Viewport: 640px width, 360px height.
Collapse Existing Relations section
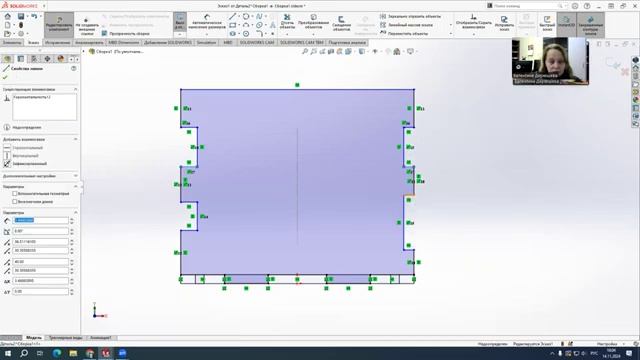(x=76, y=89)
